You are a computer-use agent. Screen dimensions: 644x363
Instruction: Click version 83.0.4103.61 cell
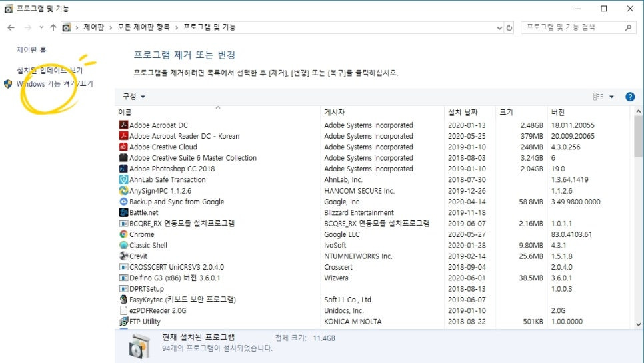click(x=571, y=234)
